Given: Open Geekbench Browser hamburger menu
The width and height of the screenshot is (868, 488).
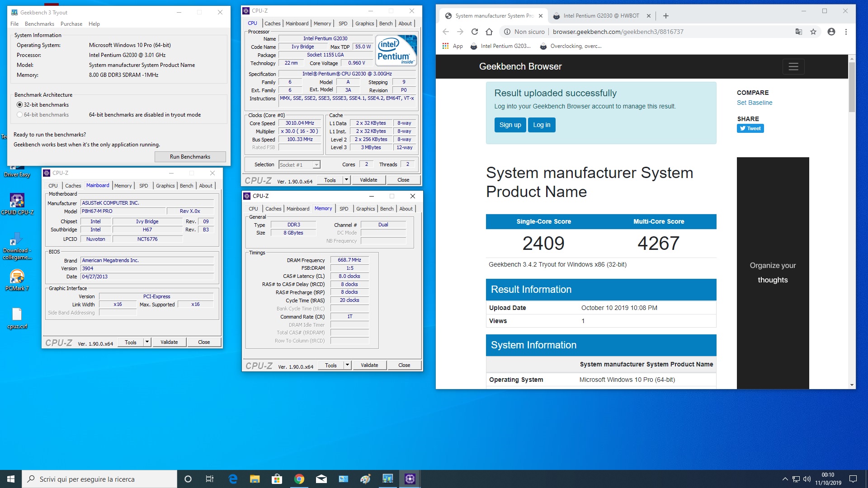Looking at the screenshot, I should (793, 66).
